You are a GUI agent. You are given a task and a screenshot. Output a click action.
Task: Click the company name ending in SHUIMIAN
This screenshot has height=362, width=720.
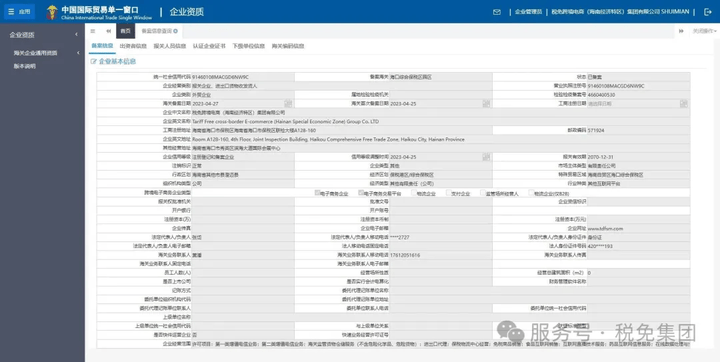tap(620, 12)
